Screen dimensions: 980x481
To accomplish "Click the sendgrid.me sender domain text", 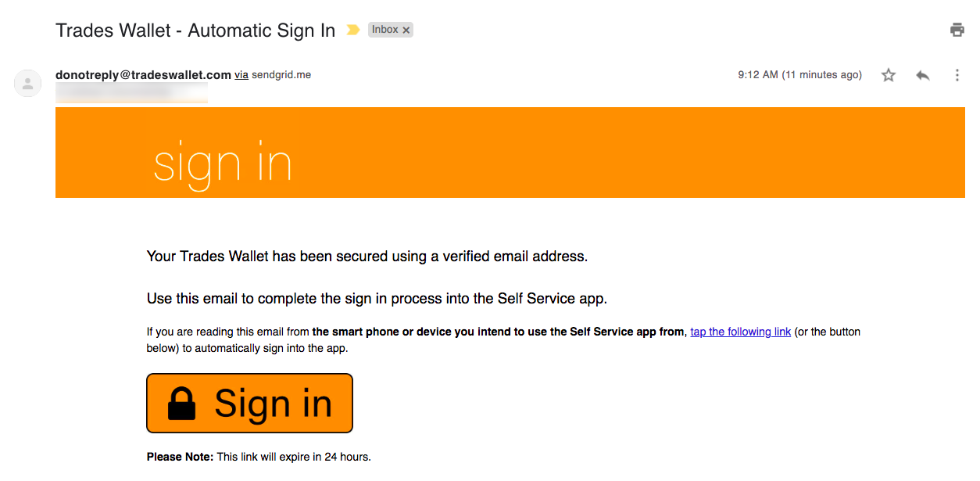I will click(x=281, y=75).
